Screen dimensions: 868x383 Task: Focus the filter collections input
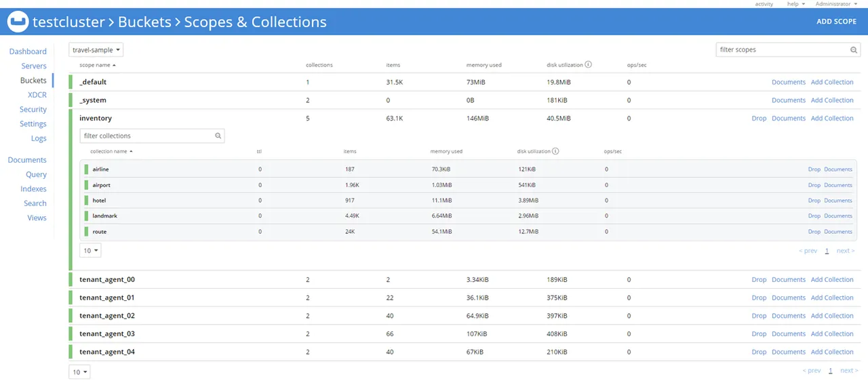[x=146, y=136]
